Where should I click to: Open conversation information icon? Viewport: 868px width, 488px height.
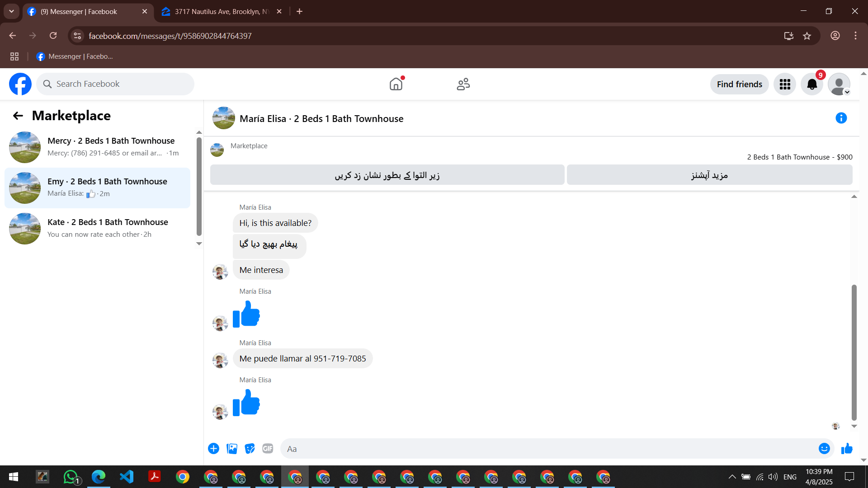pos(841,118)
